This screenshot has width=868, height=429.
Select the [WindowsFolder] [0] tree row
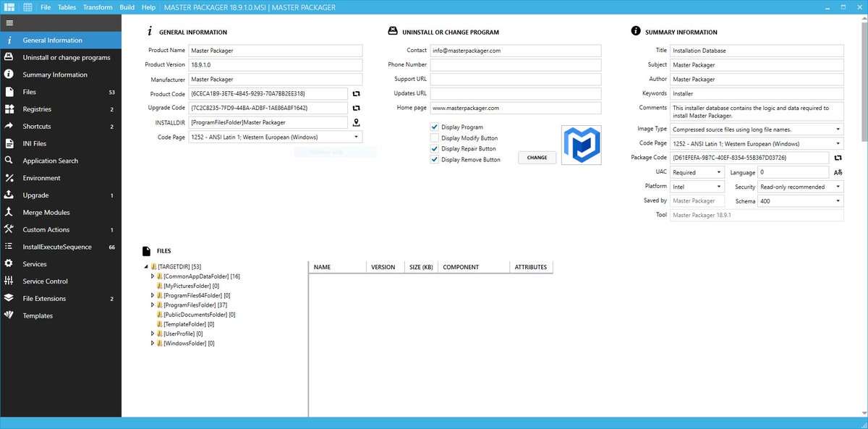pyautogui.click(x=185, y=343)
